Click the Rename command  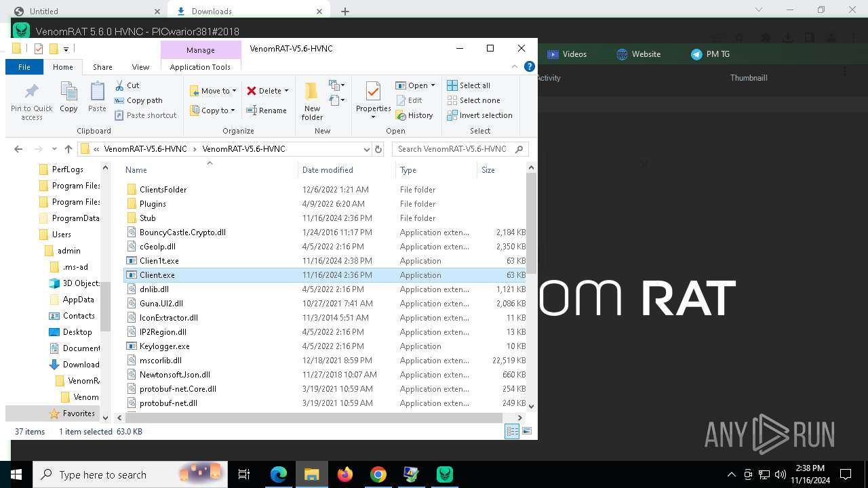click(266, 110)
